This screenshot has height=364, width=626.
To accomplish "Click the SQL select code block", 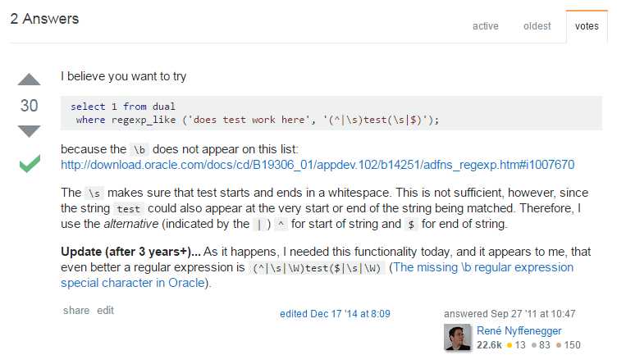I will 331,113.
